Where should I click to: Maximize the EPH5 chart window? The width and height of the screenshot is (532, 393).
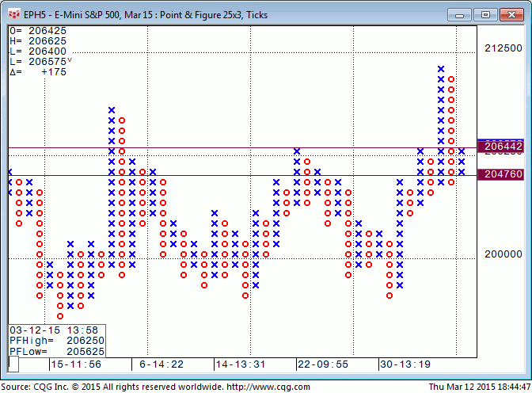pos(485,15)
